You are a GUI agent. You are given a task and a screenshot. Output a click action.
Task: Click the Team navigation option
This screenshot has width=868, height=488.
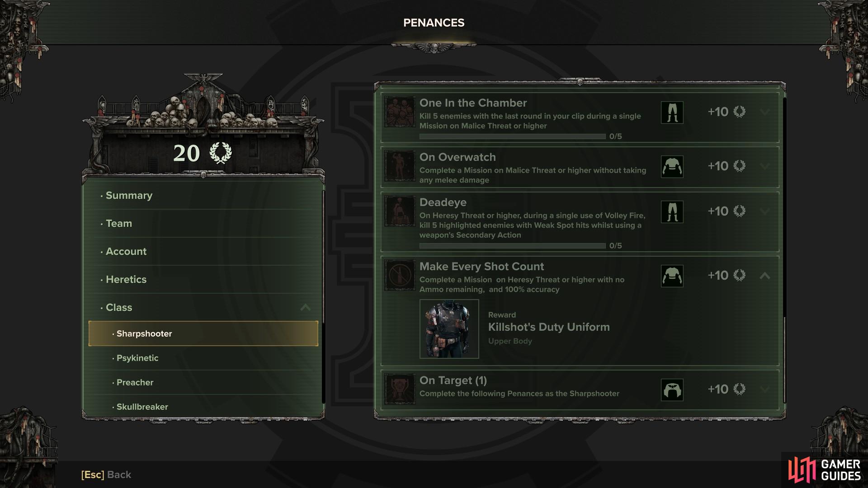point(118,223)
